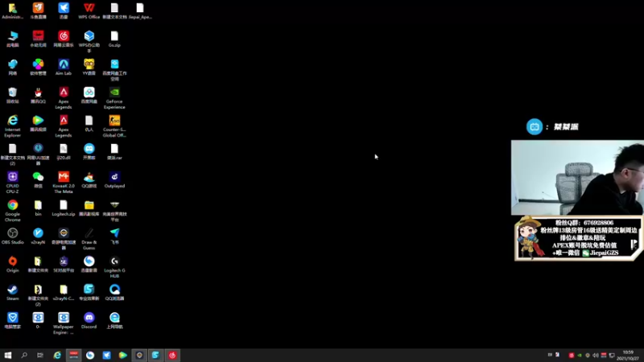Select the SE battle platform desktop icon
This screenshot has width=644, height=362.
[x=64, y=265]
